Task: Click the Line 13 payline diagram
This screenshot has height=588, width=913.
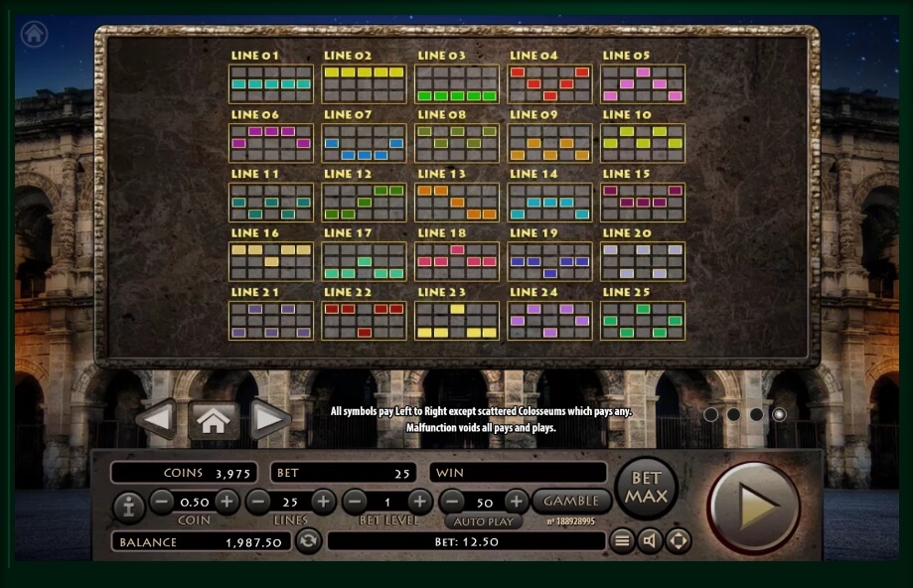Action: click(457, 202)
